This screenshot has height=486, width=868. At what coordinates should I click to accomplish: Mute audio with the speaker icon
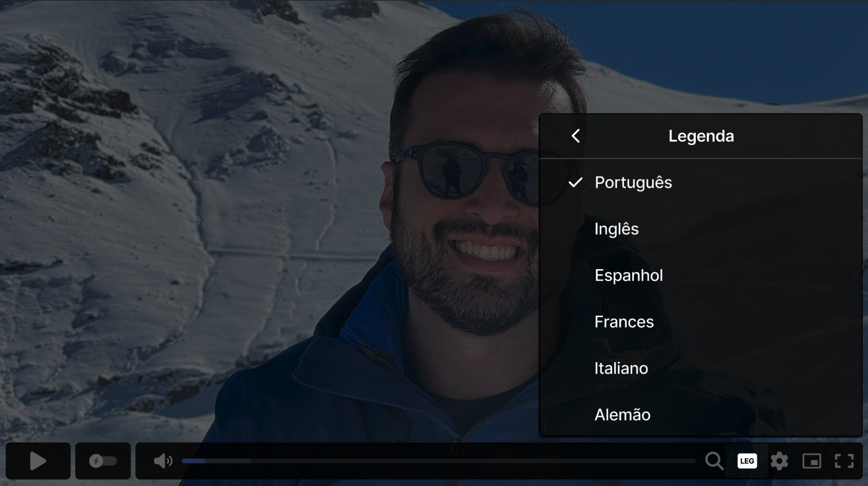163,461
